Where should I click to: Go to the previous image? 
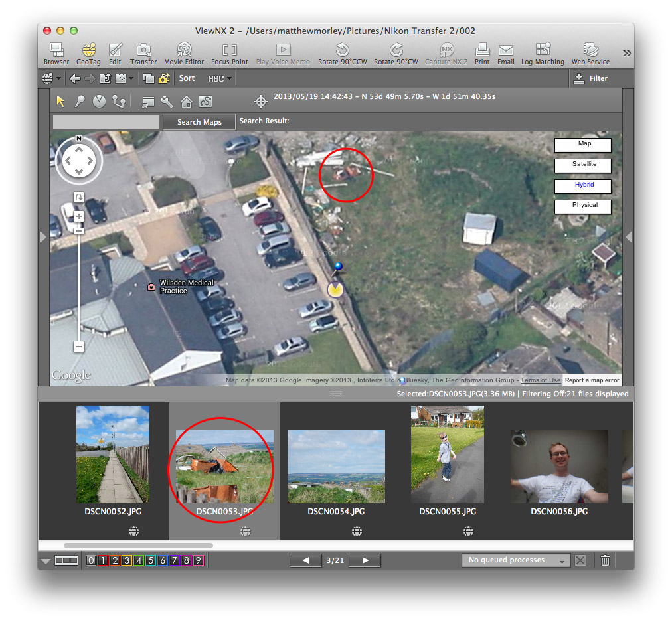tap(305, 560)
